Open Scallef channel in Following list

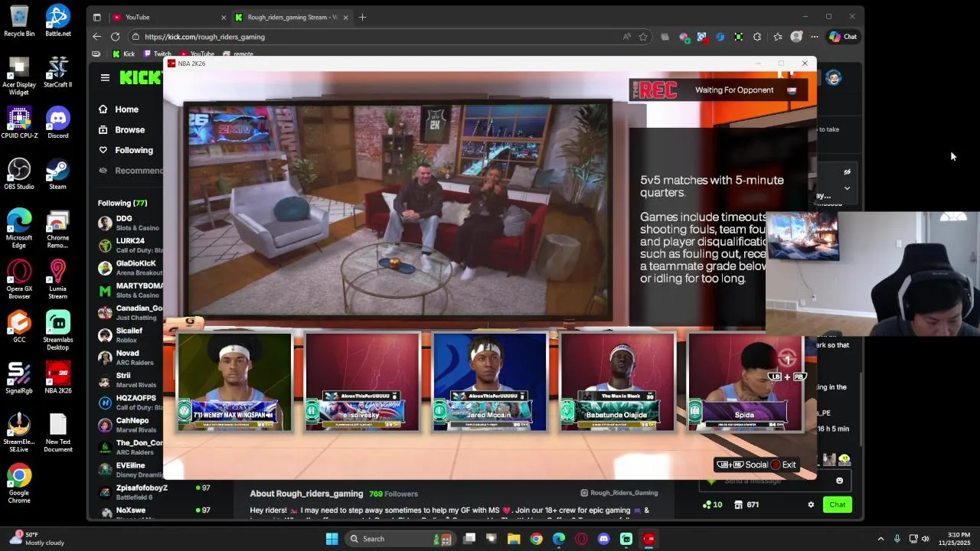(129, 334)
